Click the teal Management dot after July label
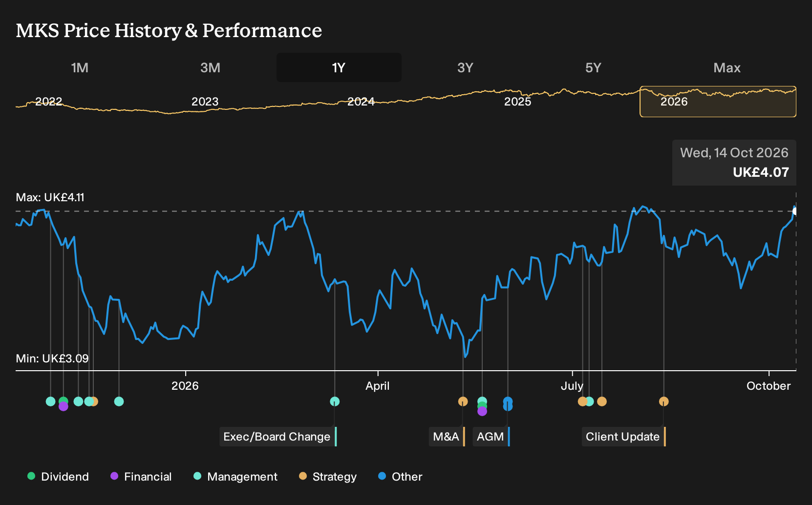This screenshot has height=505, width=812. [x=590, y=401]
